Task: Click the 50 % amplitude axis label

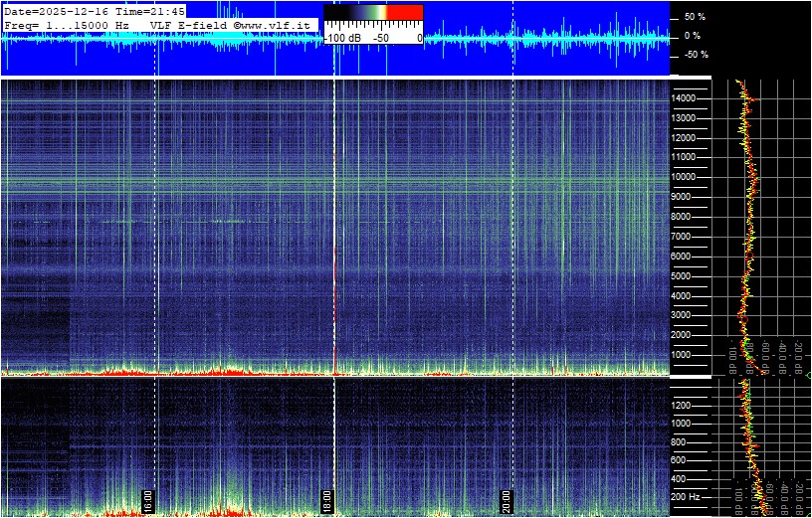Action: pyautogui.click(x=694, y=17)
